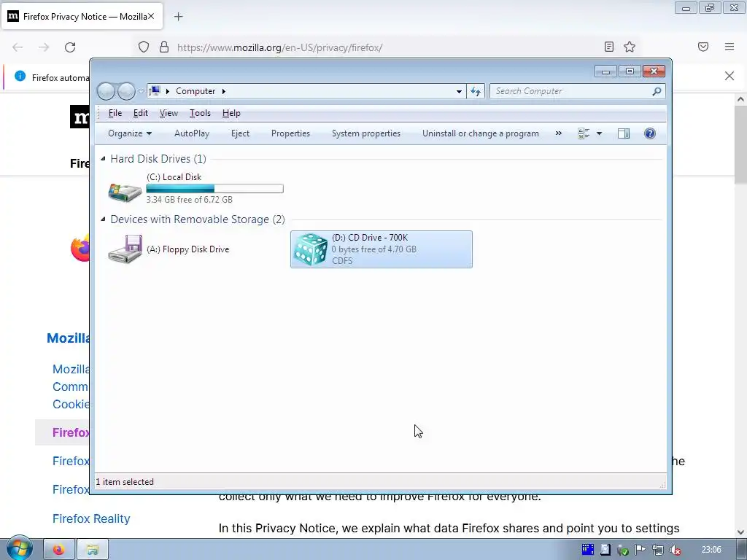Open the File menu
The width and height of the screenshot is (747, 560).
(x=115, y=113)
